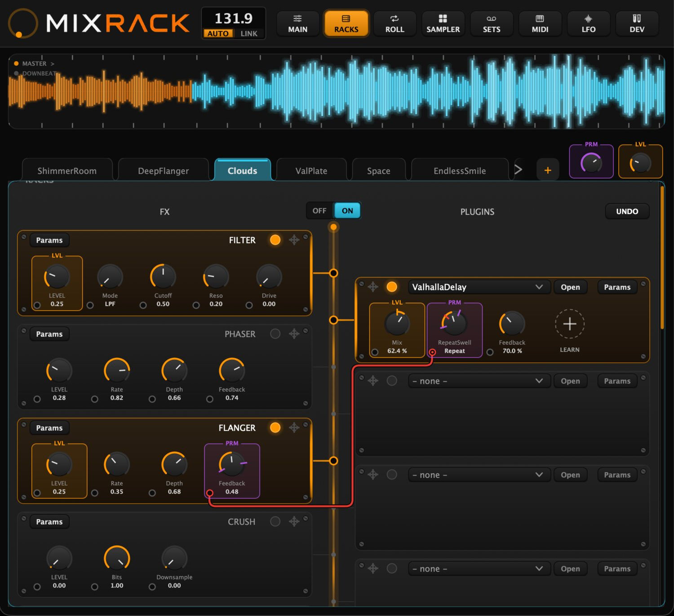Open FLANGER Params
Viewport: 674px width, 616px height.
49,428
